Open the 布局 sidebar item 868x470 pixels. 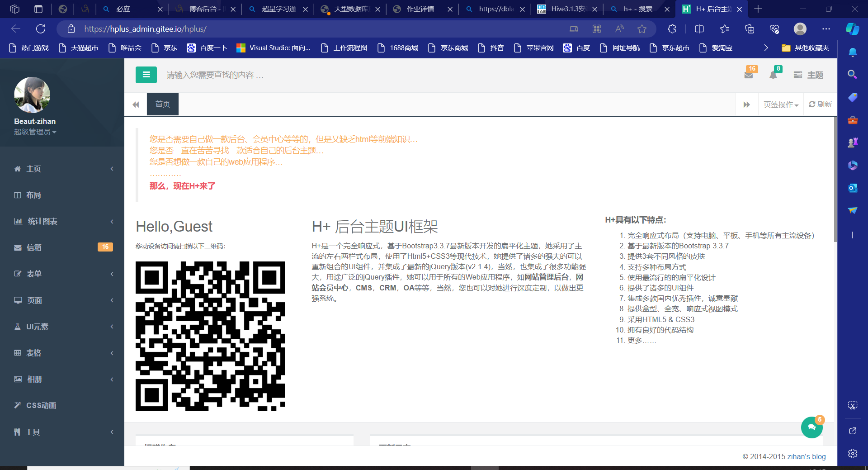[x=62, y=195]
